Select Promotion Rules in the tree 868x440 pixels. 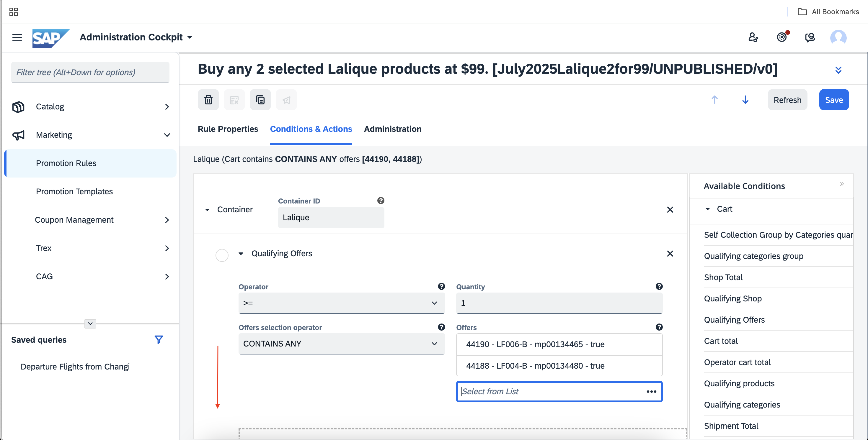click(x=90, y=163)
